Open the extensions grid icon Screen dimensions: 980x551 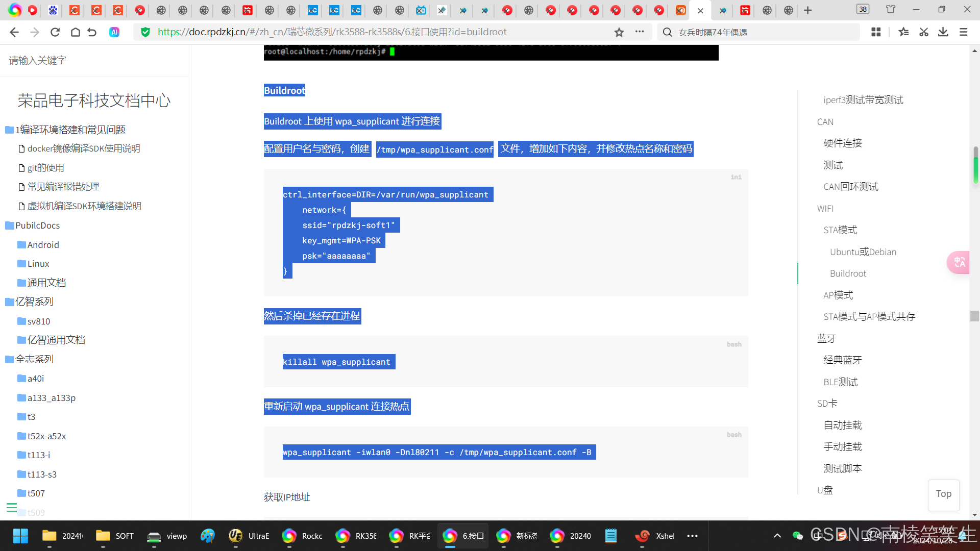coord(876,32)
